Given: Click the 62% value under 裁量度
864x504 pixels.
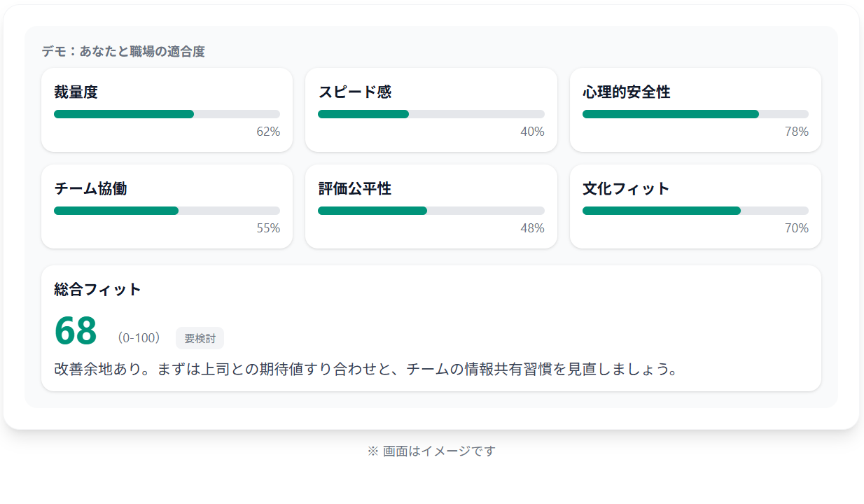Looking at the screenshot, I should tap(268, 132).
